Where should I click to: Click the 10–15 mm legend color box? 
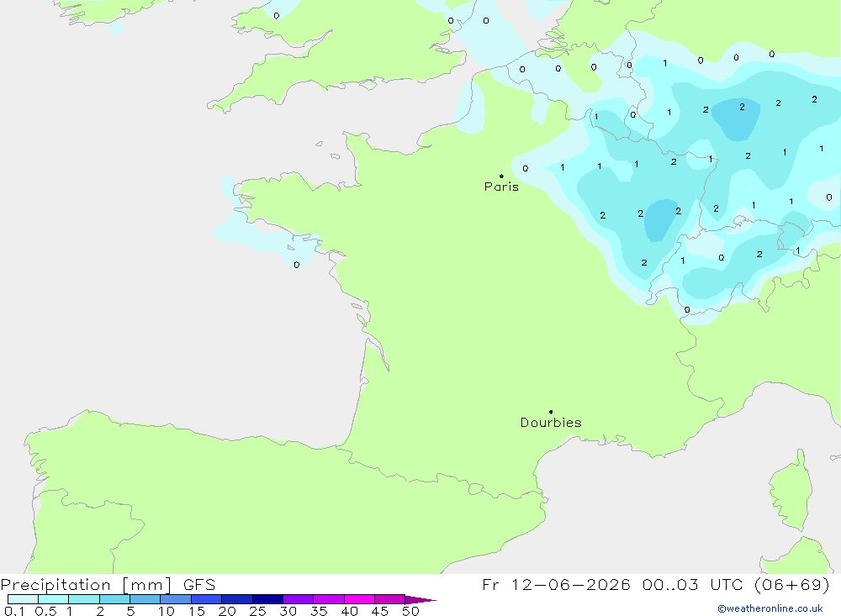pyautogui.click(x=176, y=599)
